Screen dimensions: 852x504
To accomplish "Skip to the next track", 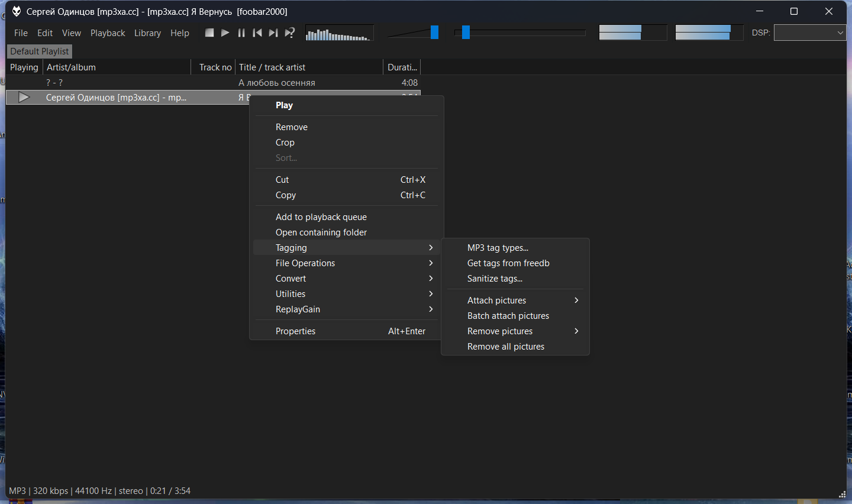I will tap(273, 33).
